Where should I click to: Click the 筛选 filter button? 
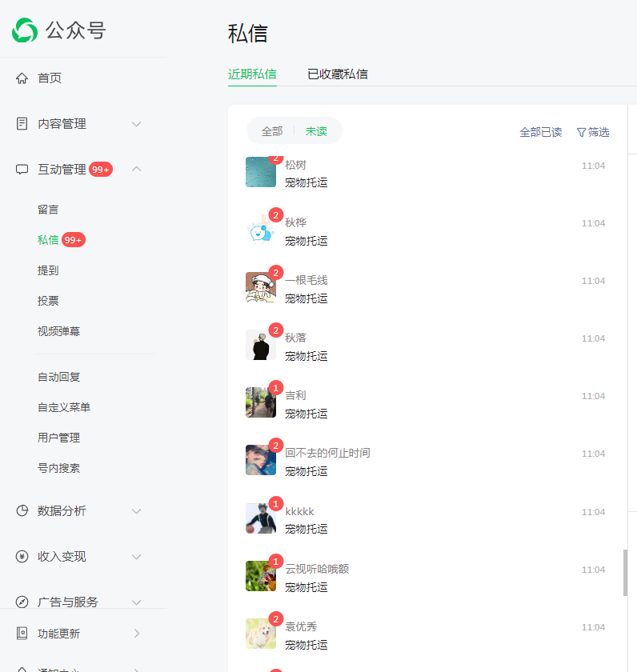(x=593, y=132)
